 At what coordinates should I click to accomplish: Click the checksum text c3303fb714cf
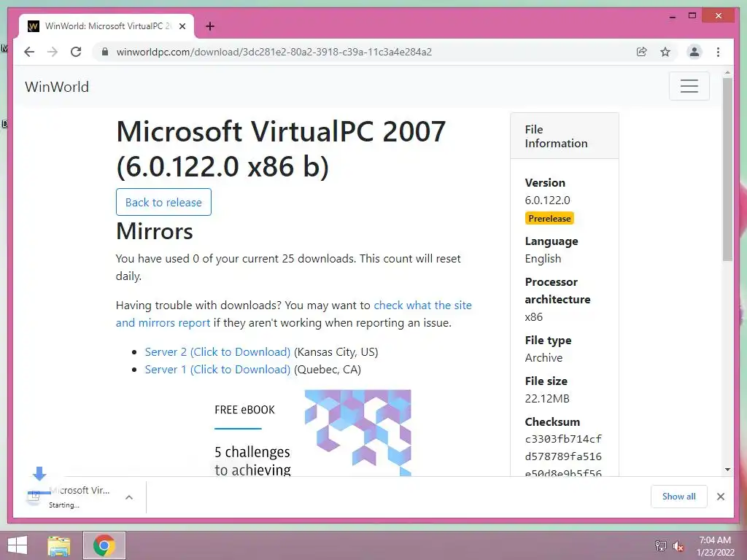point(563,439)
